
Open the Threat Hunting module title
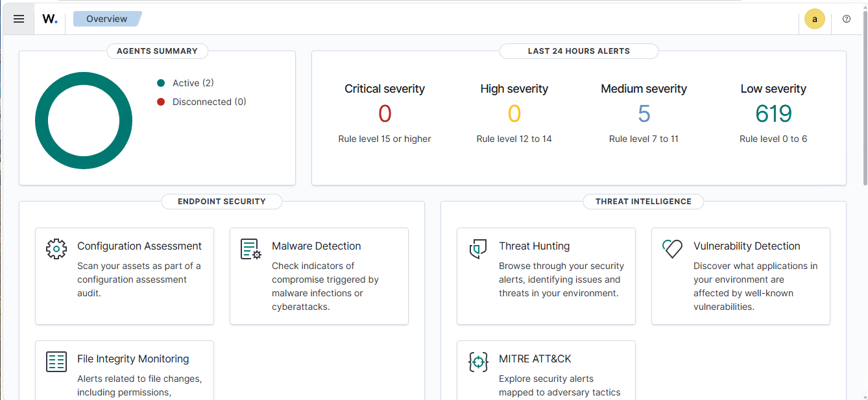[x=535, y=246]
